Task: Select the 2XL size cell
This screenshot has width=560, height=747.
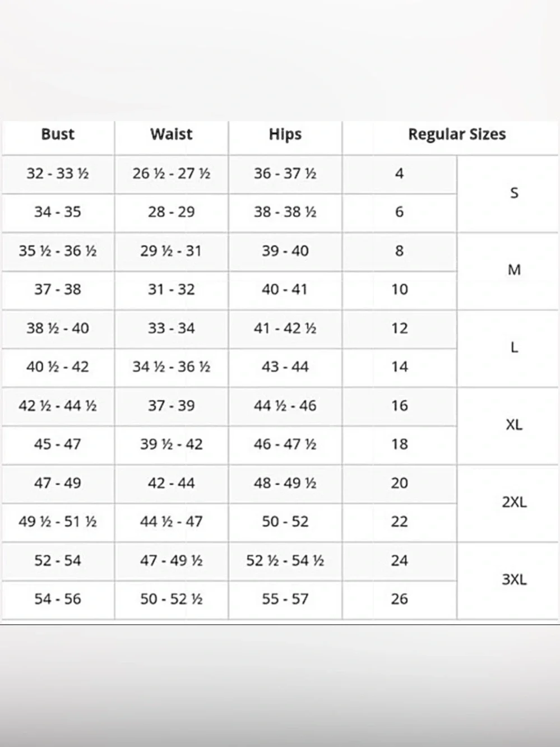Action: 513,502
